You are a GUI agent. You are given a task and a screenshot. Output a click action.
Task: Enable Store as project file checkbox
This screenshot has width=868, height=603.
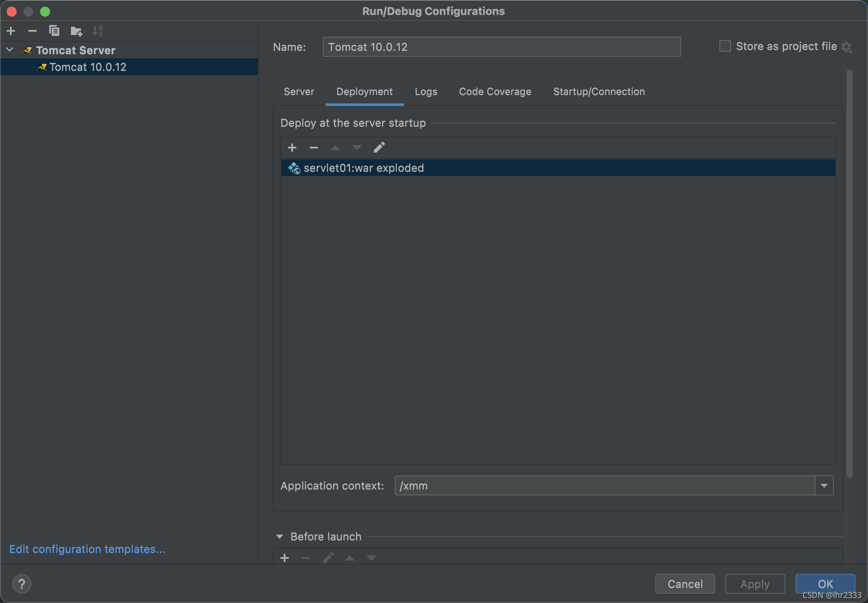(x=725, y=46)
